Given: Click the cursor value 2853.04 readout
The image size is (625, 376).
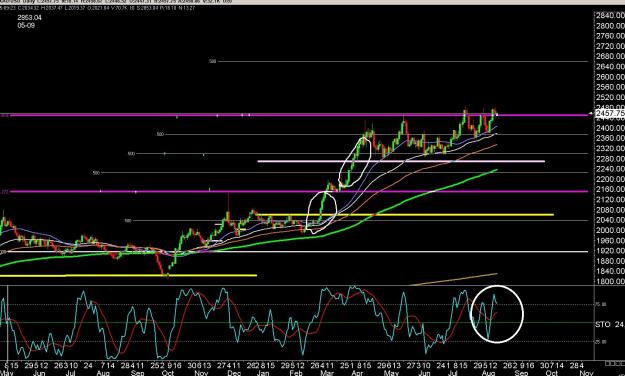Looking at the screenshot, I should click(x=29, y=18).
